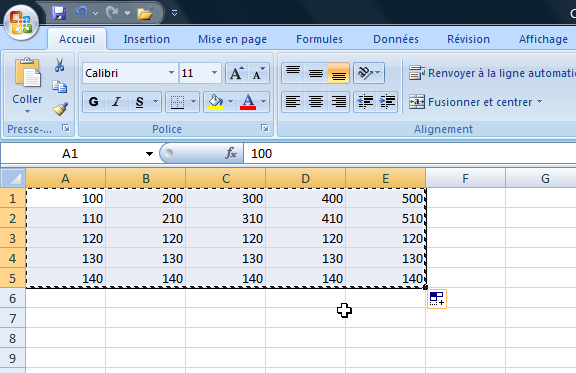Switch to the Insertion tab
The width and height of the screenshot is (576, 373).
tap(147, 39)
